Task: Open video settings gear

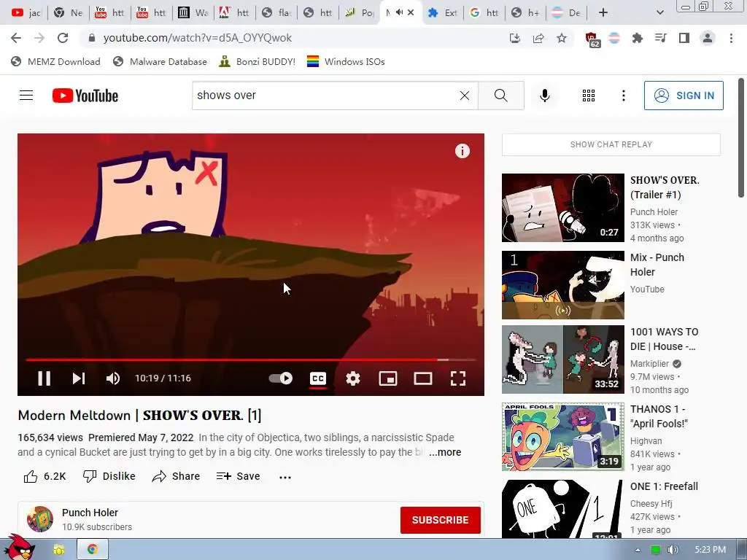Action: point(353,378)
